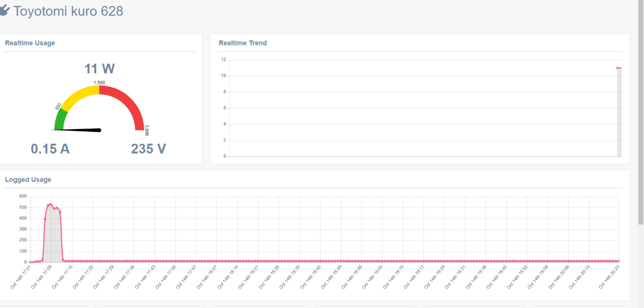644x308 pixels.
Task: Click the 12 y-axis label of Realtime Trend
Action: click(223, 60)
